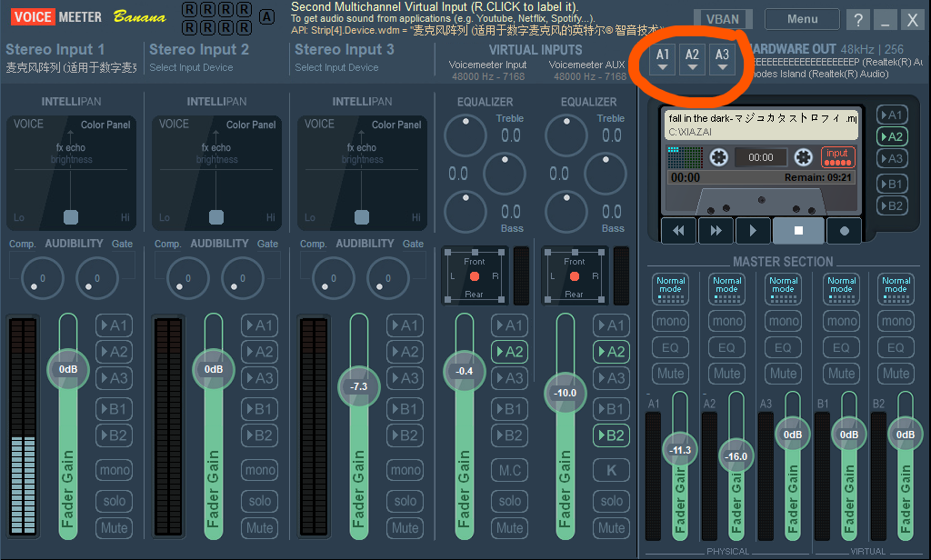Screen dimensions: 931x560
Task: Enable mono on master A2 bus
Action: point(726,321)
